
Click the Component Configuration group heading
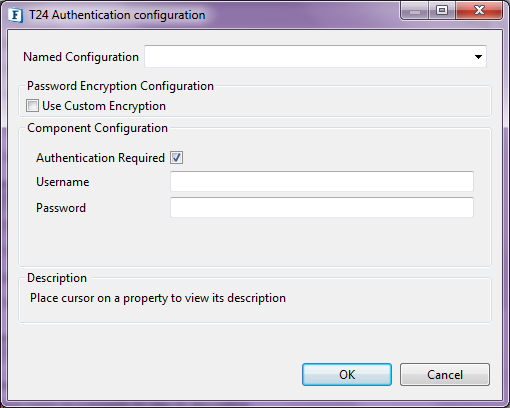coord(97,128)
